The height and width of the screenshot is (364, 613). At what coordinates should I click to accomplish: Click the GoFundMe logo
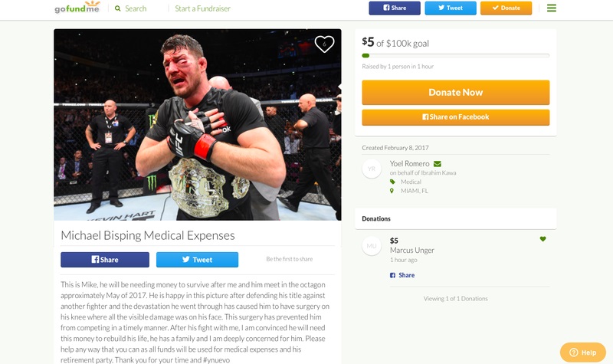77,8
